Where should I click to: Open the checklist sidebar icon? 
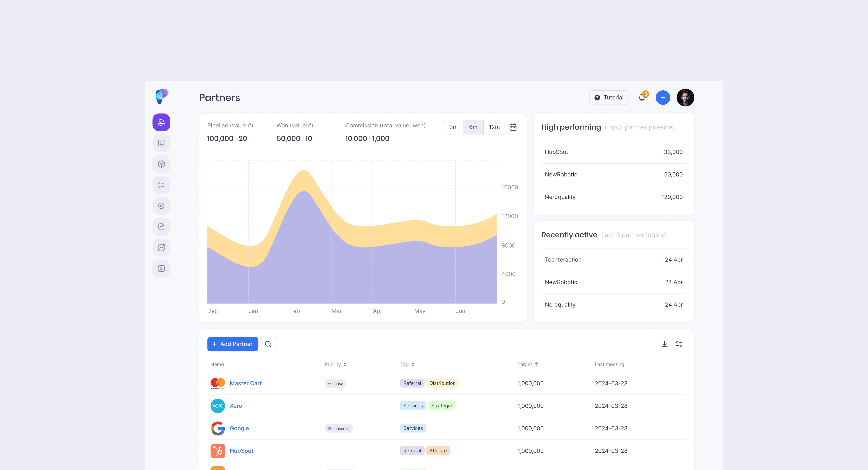pyautogui.click(x=161, y=185)
